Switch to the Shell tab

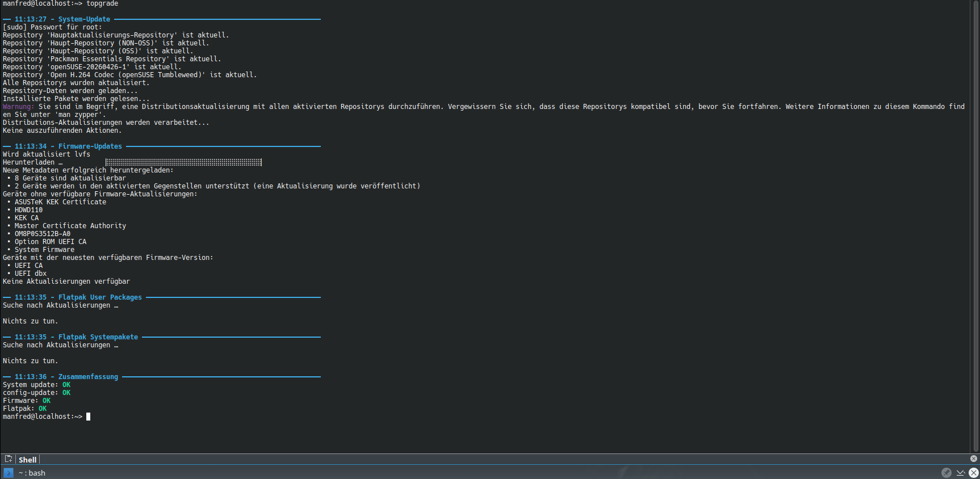[x=27, y=460]
